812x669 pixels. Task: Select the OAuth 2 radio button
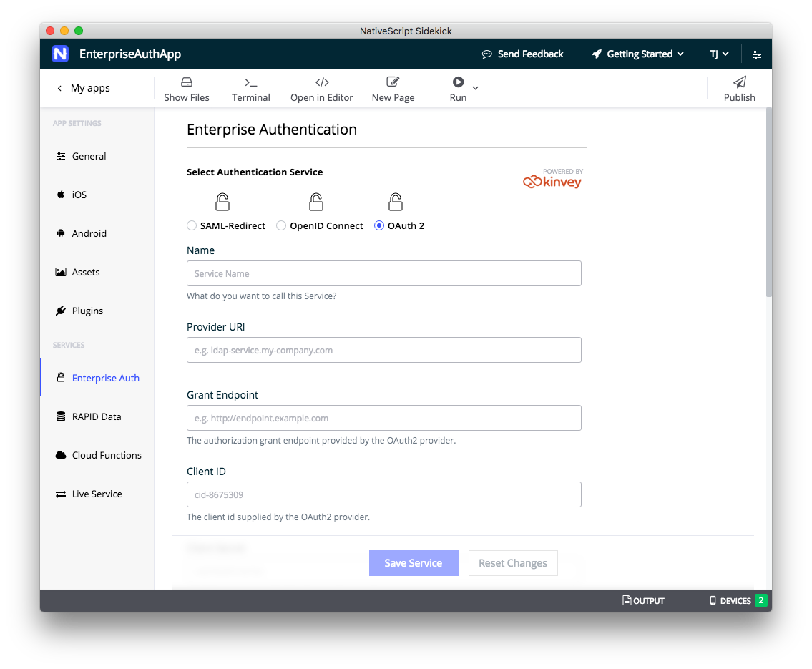point(378,225)
